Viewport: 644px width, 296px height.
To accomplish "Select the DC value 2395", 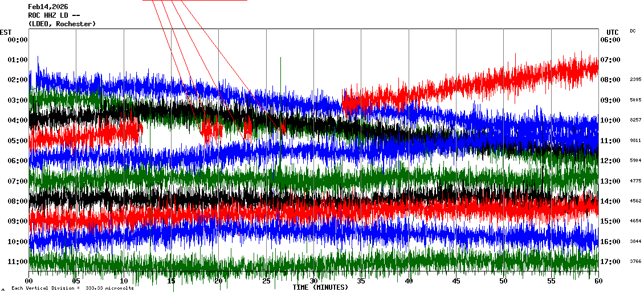I will (635, 80).
